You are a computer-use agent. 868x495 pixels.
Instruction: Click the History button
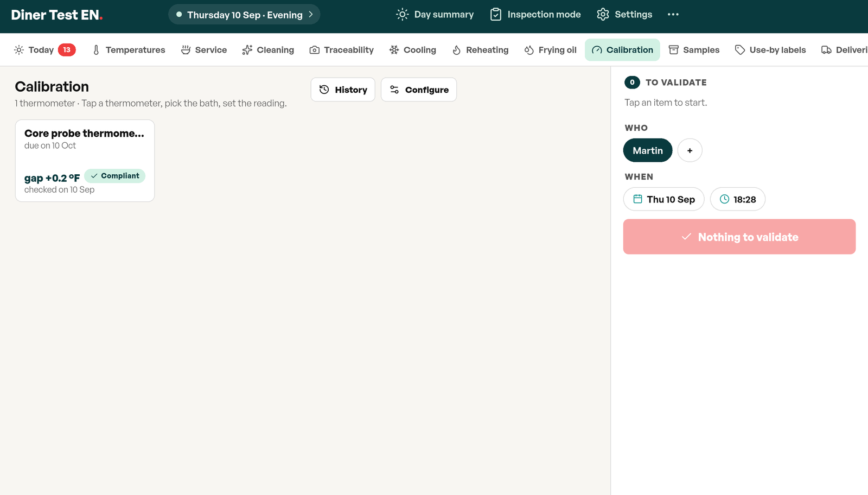(343, 90)
